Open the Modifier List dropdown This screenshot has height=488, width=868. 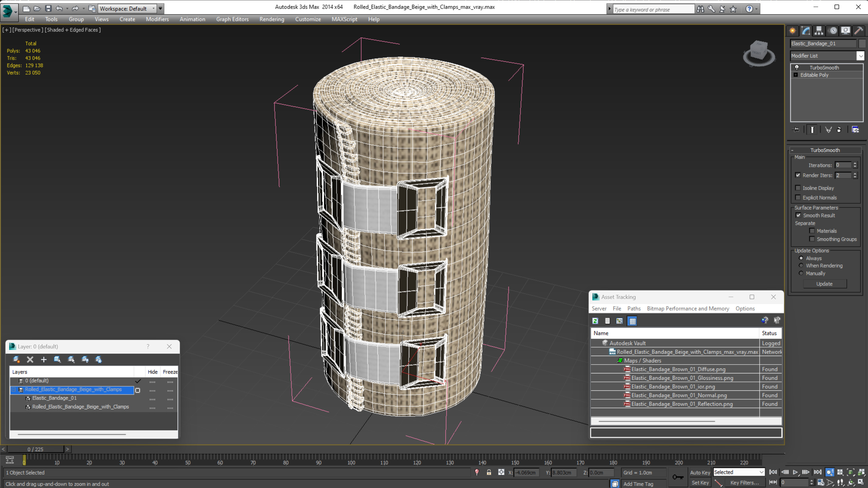click(x=860, y=55)
